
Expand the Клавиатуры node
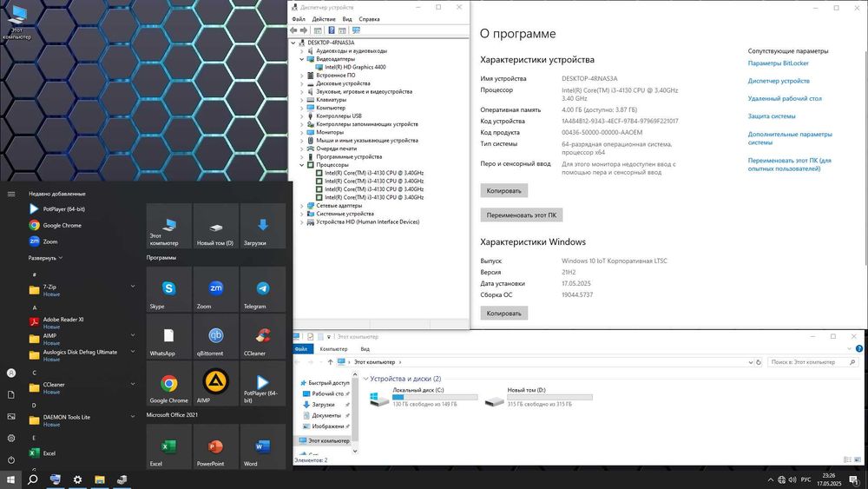coord(302,100)
